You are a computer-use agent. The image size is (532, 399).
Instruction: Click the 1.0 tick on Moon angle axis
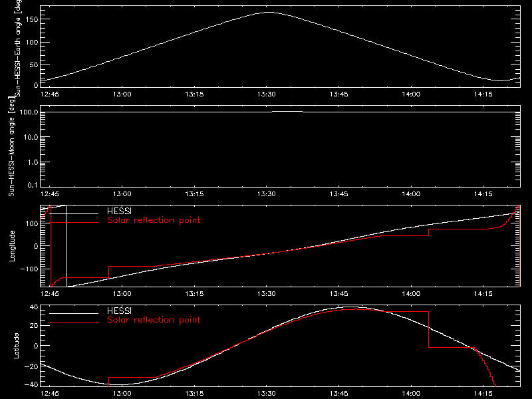33,162
